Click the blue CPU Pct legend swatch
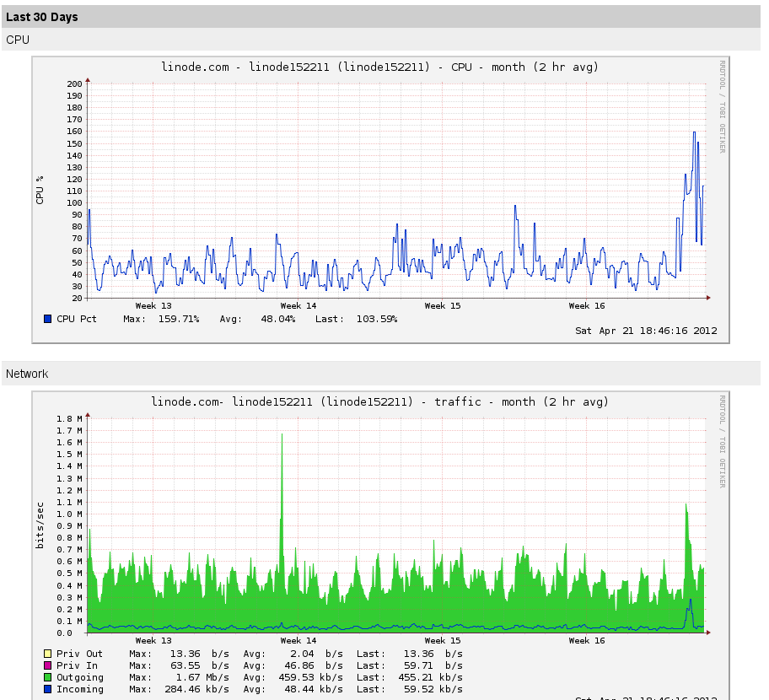 coord(47,319)
